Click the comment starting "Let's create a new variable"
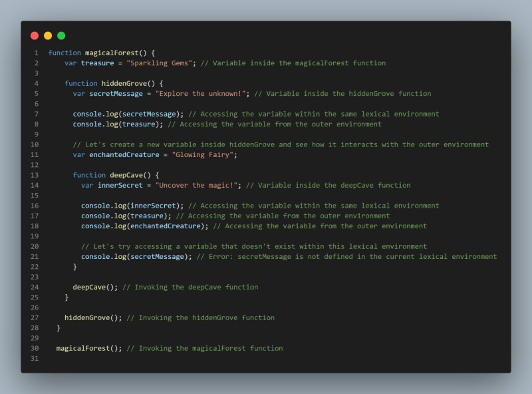This screenshot has width=532, height=394. pos(281,144)
